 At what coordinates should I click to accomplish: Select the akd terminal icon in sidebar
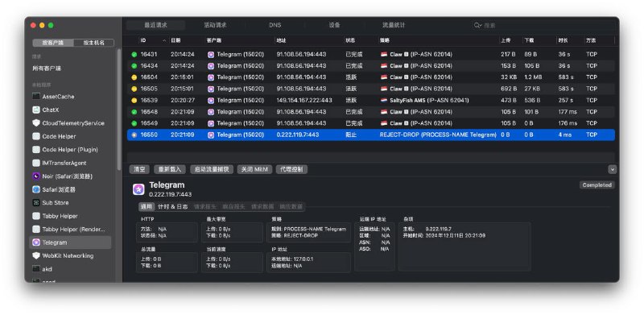pyautogui.click(x=35, y=269)
